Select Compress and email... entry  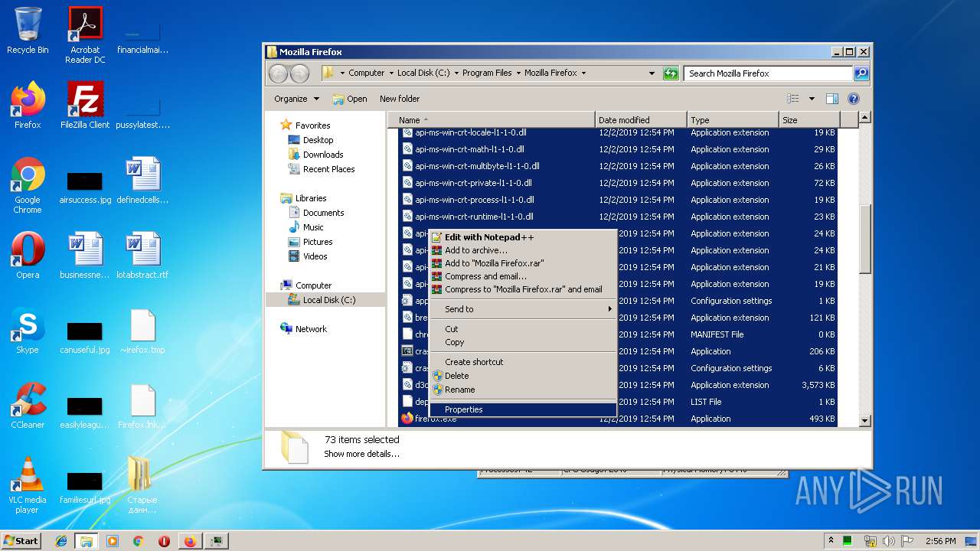click(523, 276)
